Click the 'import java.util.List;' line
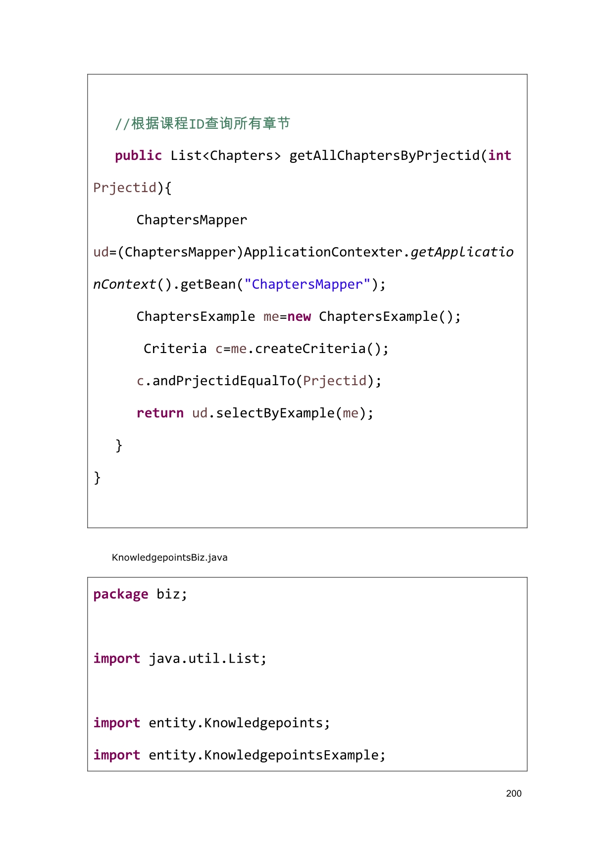614x868 pixels. point(180,659)
